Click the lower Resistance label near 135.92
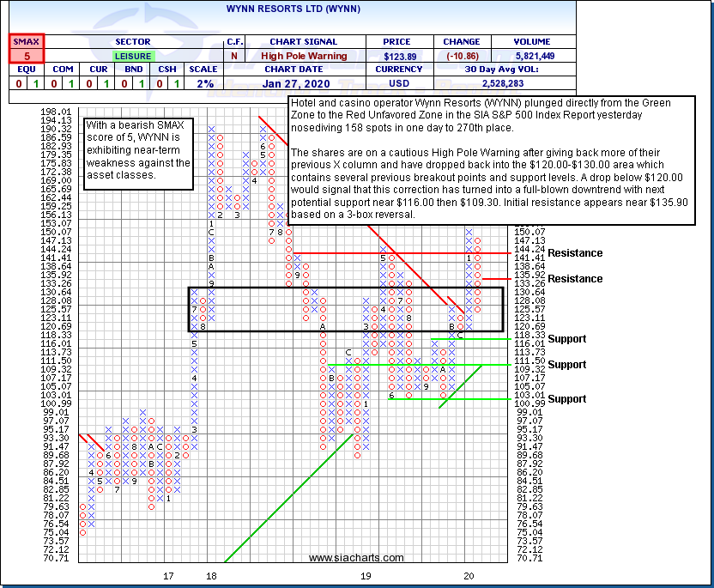 [575, 279]
